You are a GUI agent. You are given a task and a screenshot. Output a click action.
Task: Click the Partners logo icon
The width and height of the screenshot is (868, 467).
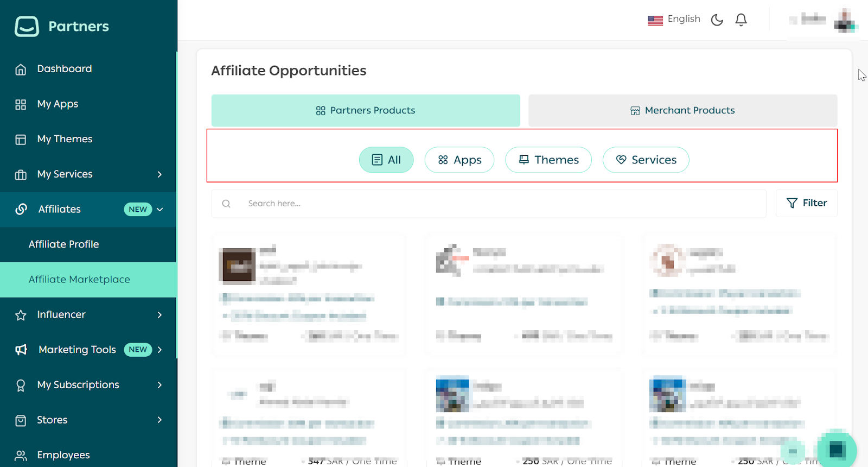tap(27, 26)
